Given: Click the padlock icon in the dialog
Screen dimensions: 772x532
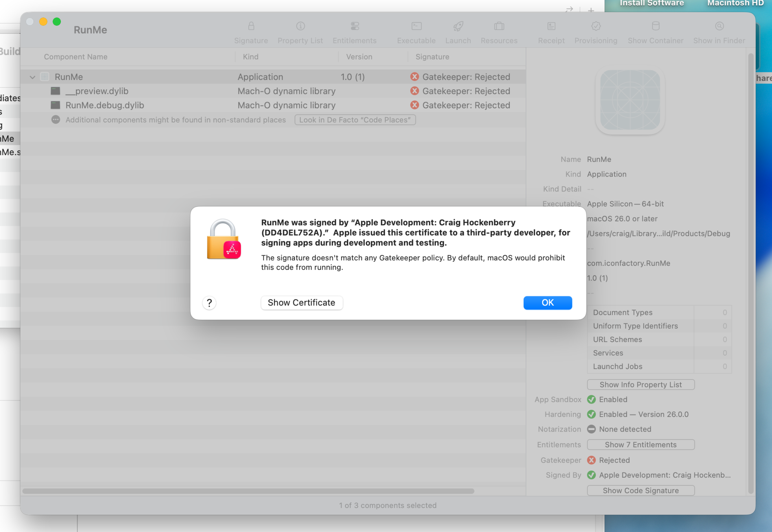Looking at the screenshot, I should 223,239.
